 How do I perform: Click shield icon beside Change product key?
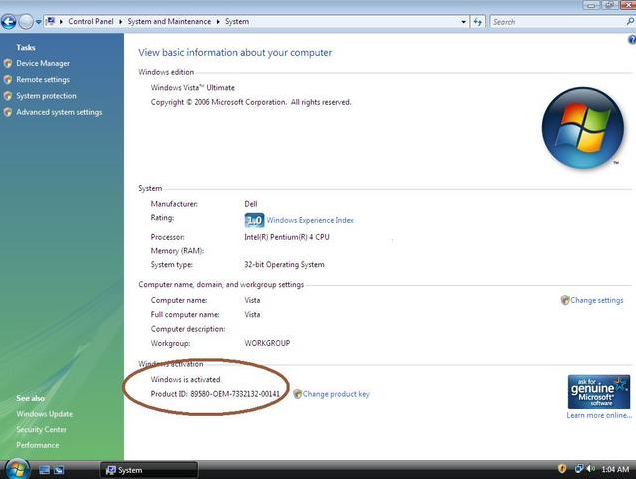click(x=297, y=394)
